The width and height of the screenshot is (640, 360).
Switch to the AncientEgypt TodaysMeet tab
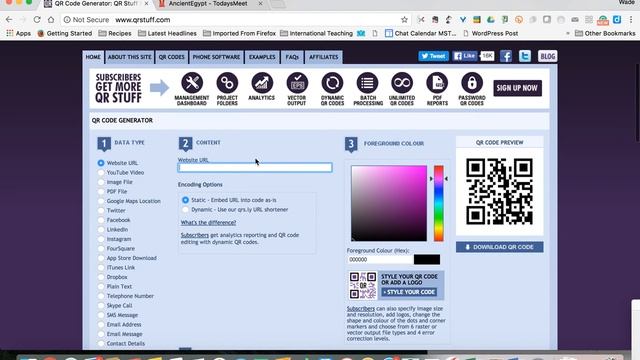208,4
